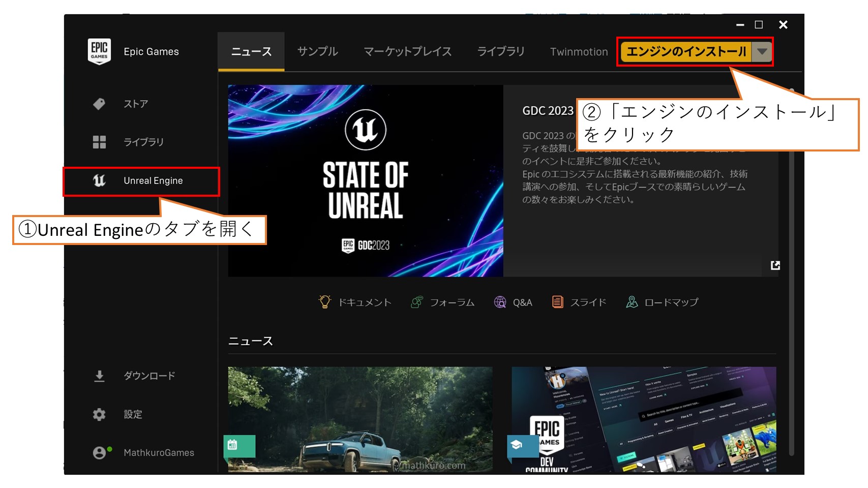Click the GDC 2023 headline text
868x488 pixels.
coord(548,111)
